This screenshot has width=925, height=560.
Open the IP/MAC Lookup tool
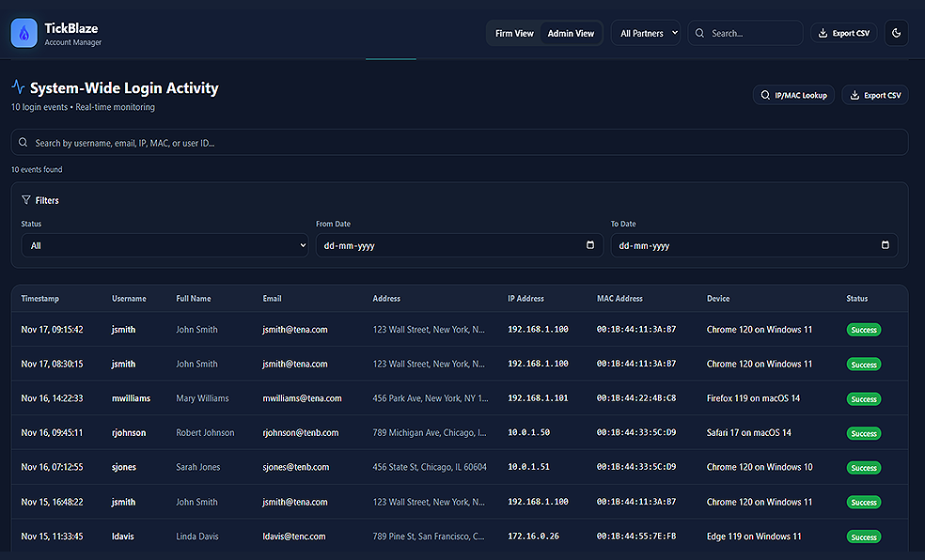(x=793, y=95)
